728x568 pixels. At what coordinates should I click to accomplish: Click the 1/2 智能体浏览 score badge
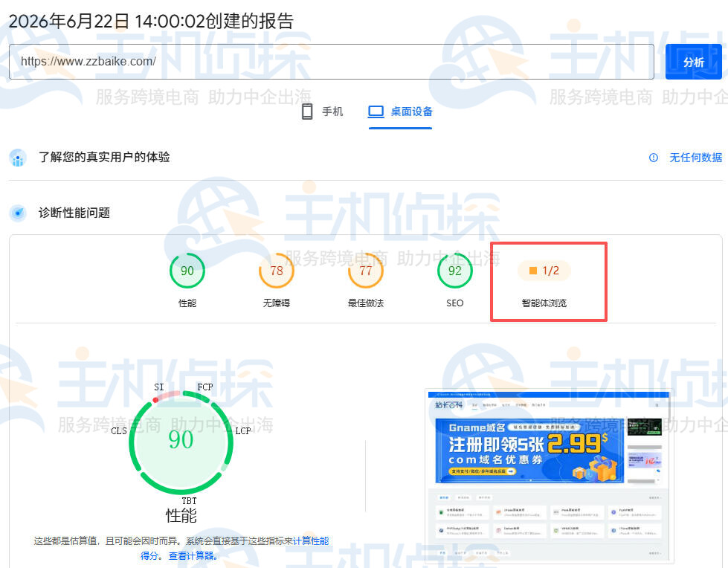click(x=544, y=271)
